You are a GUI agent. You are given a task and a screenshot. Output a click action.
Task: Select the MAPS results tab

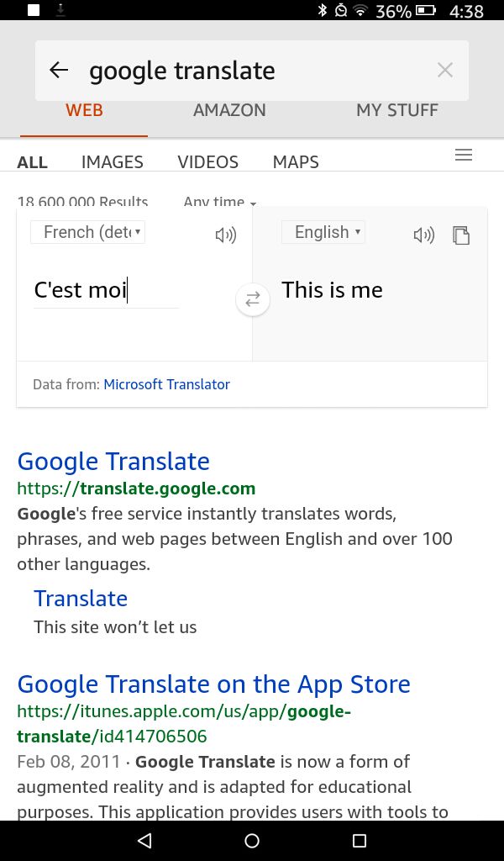coord(296,161)
